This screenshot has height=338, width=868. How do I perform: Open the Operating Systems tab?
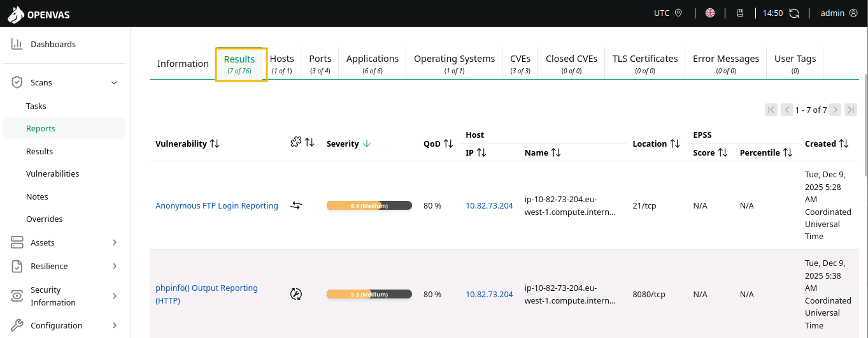(454, 64)
